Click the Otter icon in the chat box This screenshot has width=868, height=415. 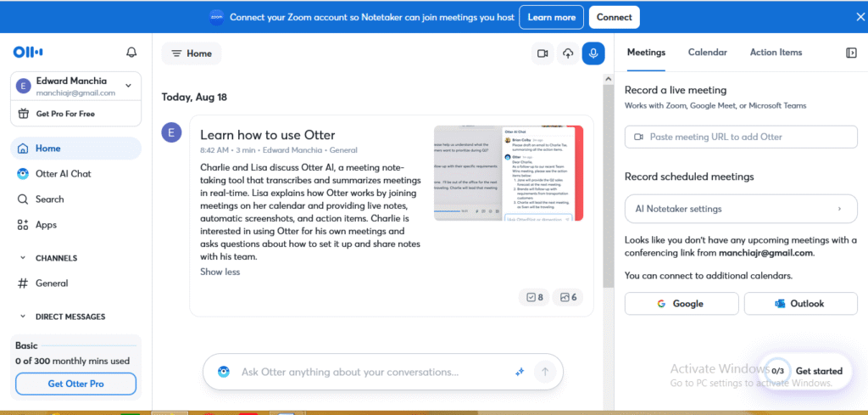[x=224, y=372]
